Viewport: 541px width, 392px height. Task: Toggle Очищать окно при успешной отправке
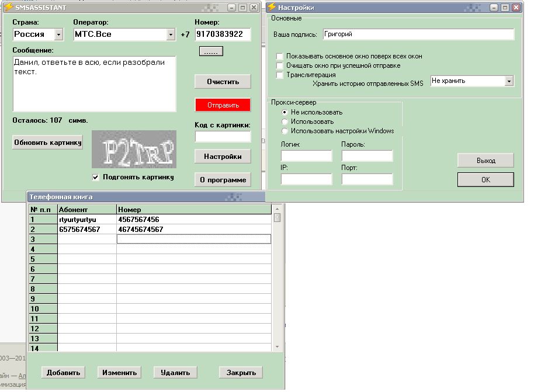(x=280, y=65)
